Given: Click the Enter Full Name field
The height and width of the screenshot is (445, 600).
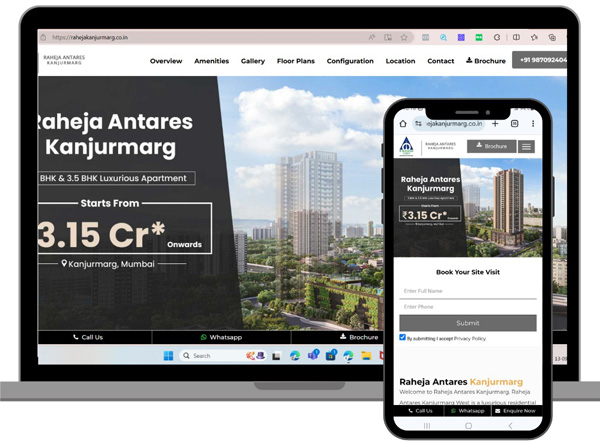Looking at the screenshot, I should click(x=467, y=291).
